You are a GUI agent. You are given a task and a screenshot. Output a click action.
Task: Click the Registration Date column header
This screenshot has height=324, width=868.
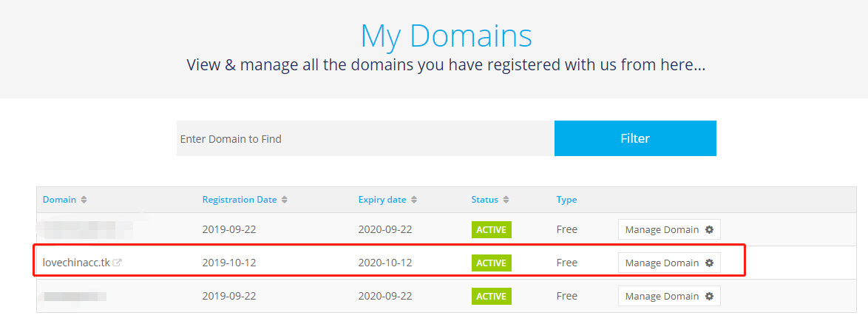pyautogui.click(x=239, y=200)
